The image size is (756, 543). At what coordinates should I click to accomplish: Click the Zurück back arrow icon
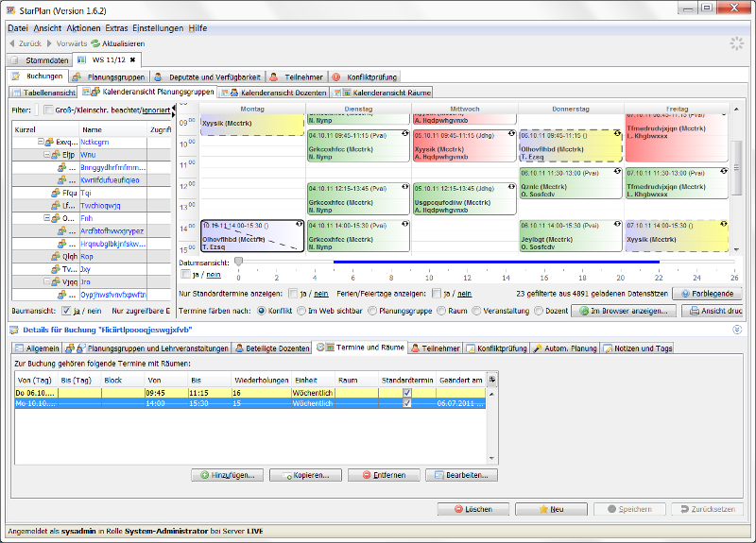[12, 43]
